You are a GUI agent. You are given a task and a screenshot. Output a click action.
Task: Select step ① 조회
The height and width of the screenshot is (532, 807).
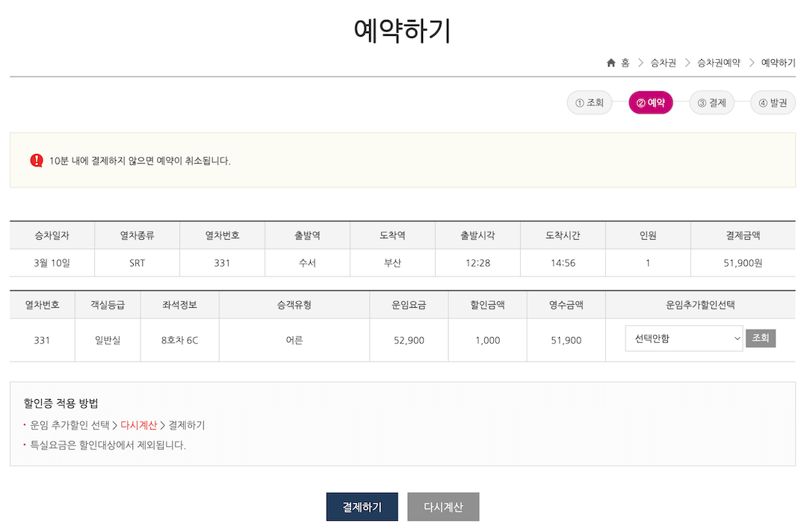[590, 103]
